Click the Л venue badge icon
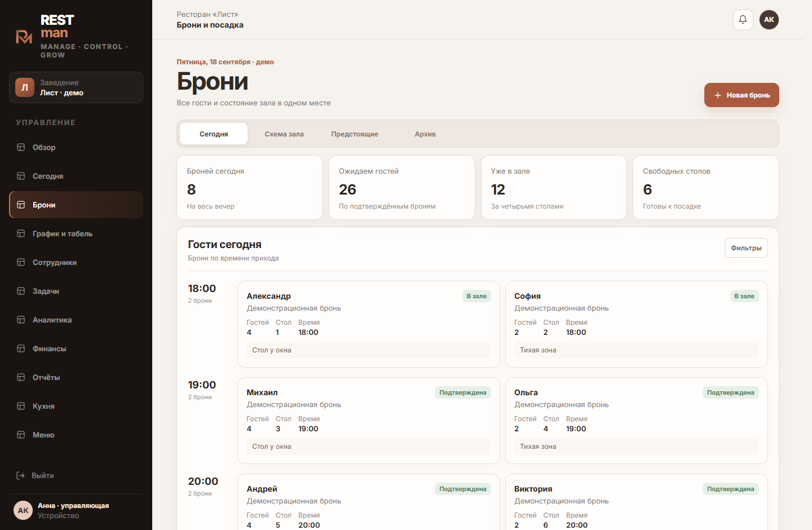 coord(25,87)
